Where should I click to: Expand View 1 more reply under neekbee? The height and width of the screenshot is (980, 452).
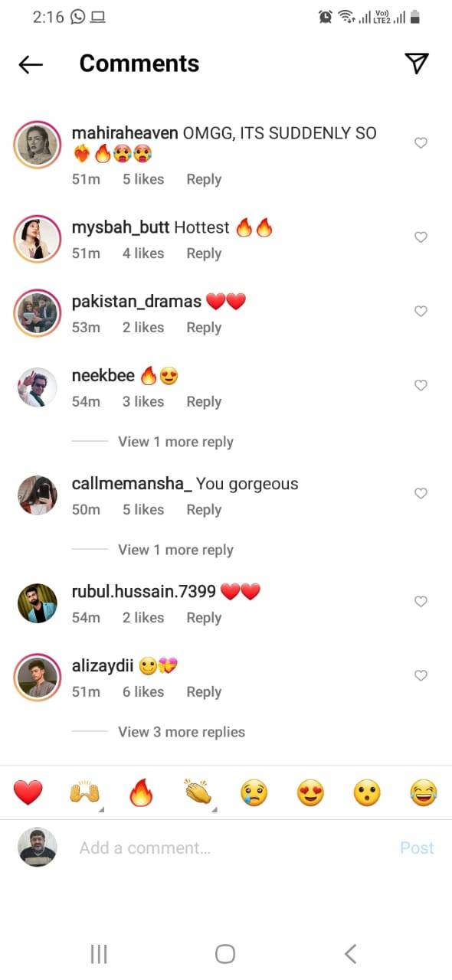pos(175,442)
